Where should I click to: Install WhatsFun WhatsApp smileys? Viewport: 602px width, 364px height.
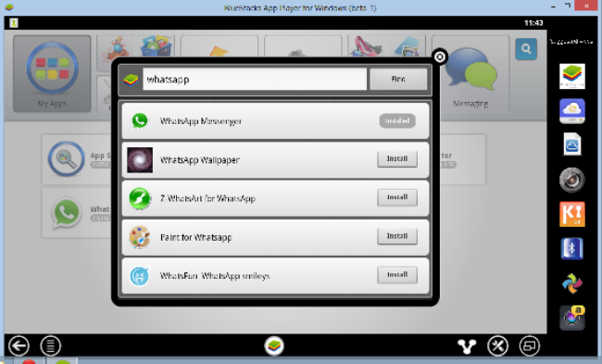tap(397, 275)
